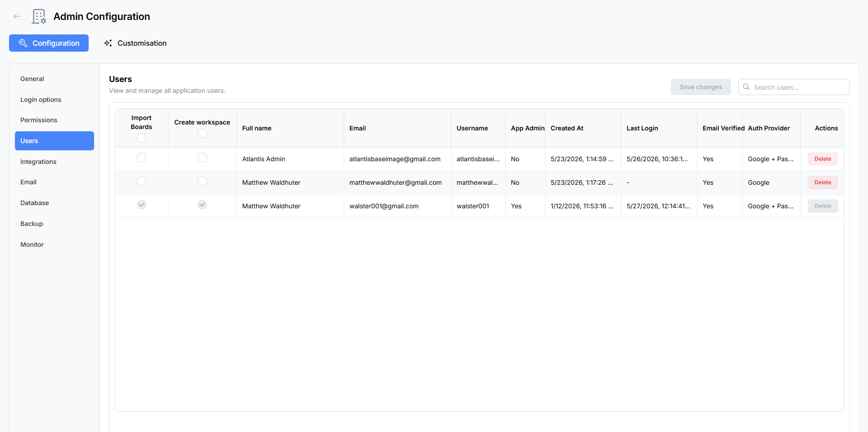Select the Users sidebar item

pos(54,141)
